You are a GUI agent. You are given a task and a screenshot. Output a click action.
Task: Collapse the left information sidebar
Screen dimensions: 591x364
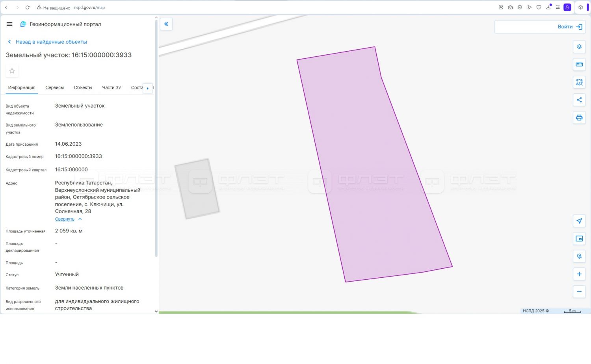[166, 24]
